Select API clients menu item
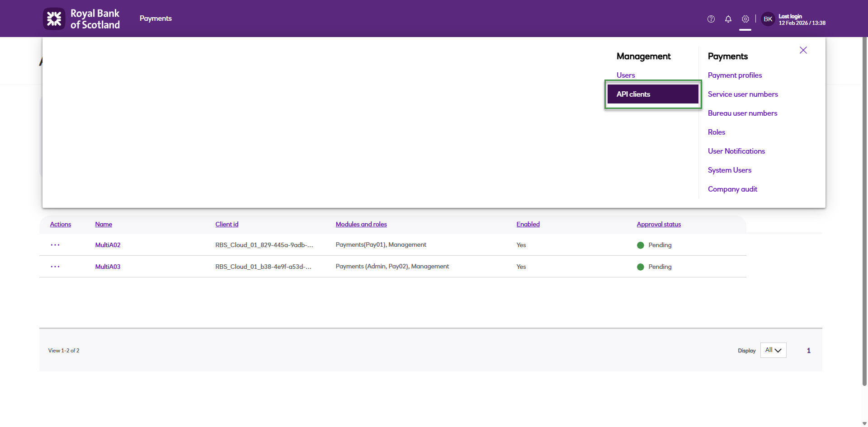Screen dimensions: 868x427 653,94
